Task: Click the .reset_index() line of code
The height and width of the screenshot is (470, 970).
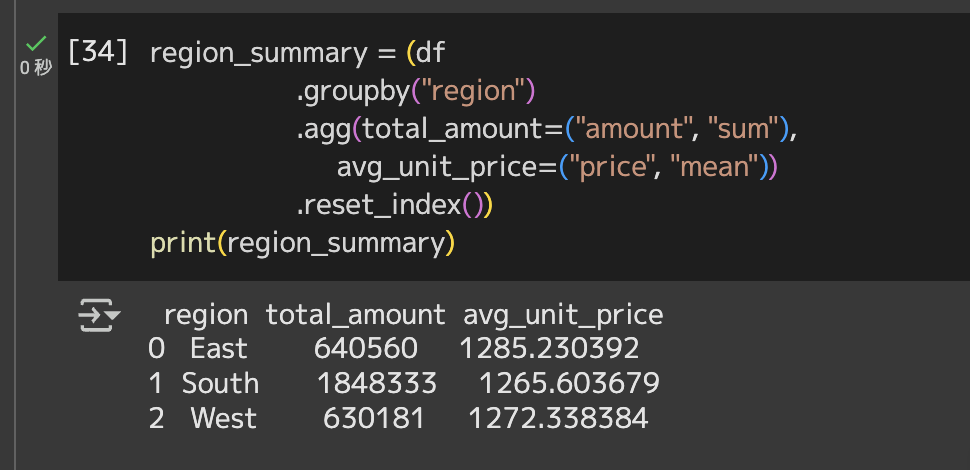Action: (394, 205)
